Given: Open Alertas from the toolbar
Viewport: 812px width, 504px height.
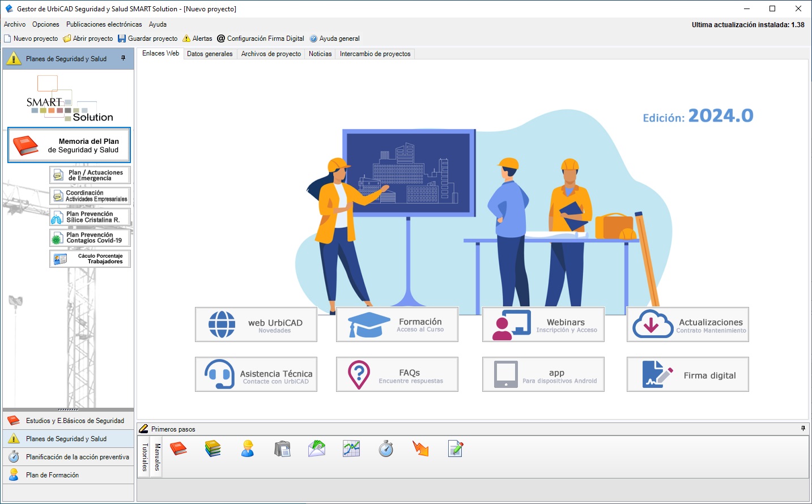Looking at the screenshot, I should [197, 39].
